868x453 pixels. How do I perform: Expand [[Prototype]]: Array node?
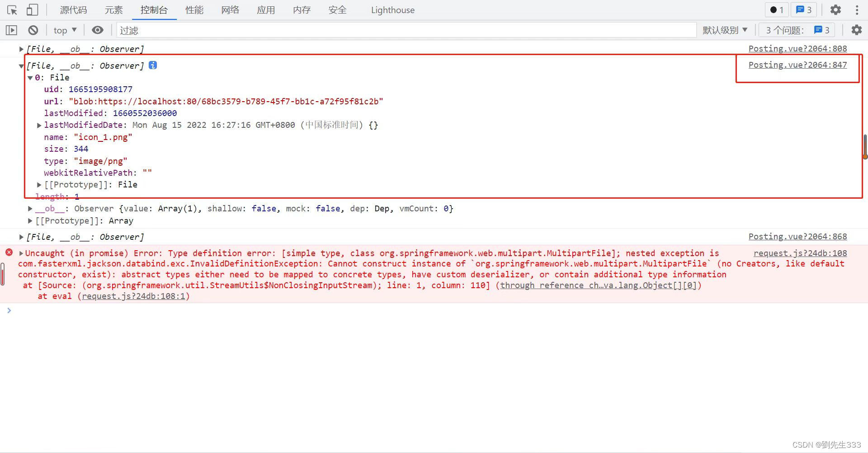(30, 221)
